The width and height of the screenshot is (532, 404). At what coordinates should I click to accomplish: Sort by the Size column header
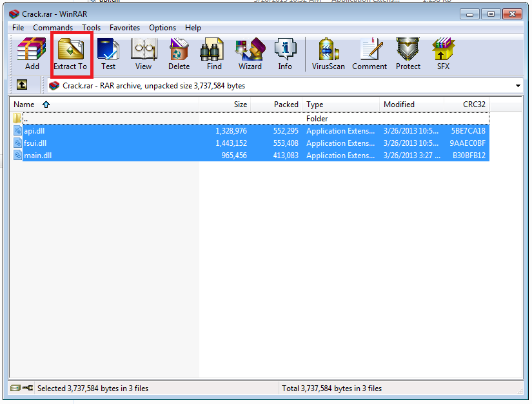pyautogui.click(x=224, y=104)
